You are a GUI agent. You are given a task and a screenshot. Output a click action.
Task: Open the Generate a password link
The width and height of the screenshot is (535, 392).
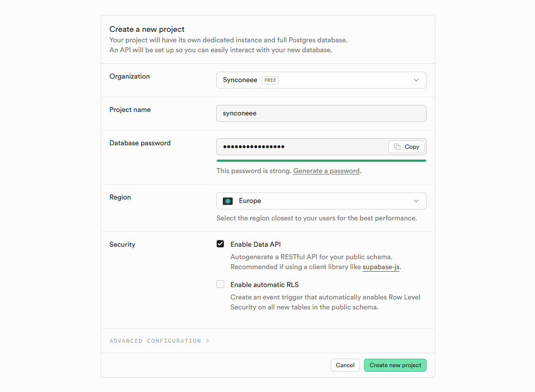(x=326, y=171)
